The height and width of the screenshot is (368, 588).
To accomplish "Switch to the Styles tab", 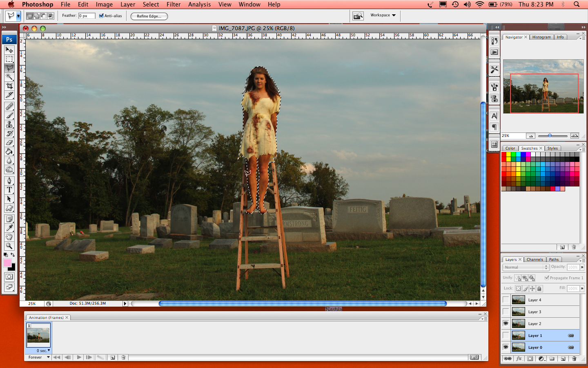I will [552, 148].
